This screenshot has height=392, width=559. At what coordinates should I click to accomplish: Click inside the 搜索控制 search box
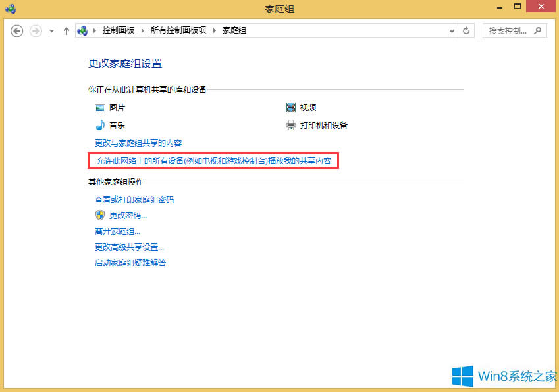(507, 30)
